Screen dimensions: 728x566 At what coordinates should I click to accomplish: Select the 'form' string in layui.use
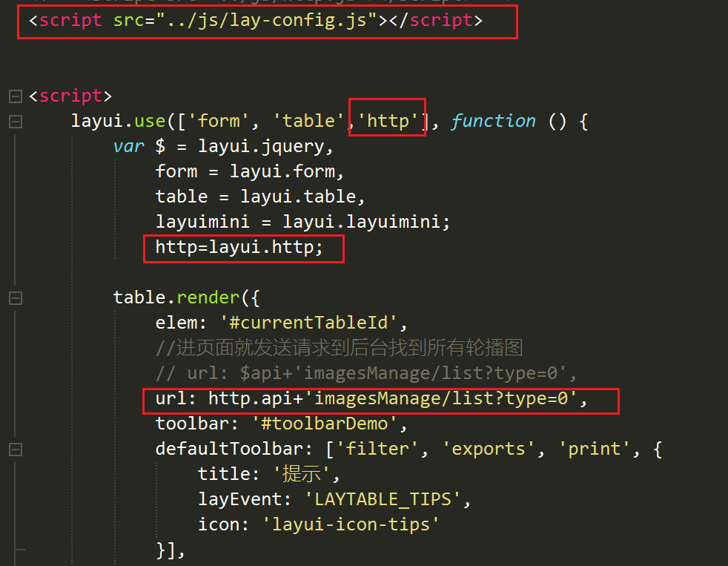click(219, 120)
